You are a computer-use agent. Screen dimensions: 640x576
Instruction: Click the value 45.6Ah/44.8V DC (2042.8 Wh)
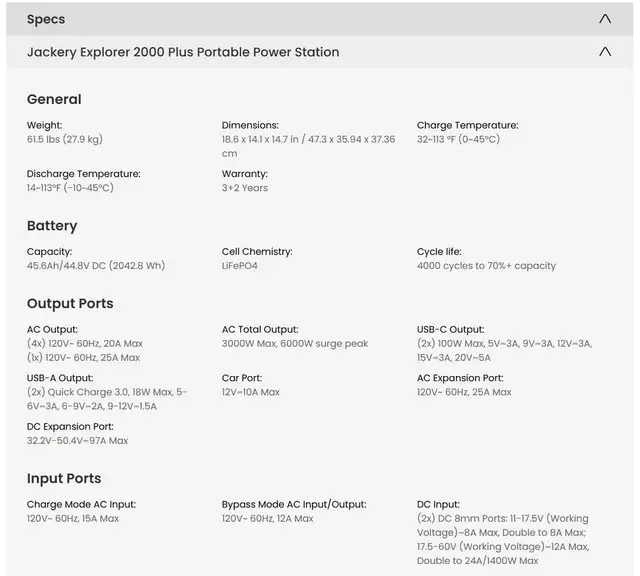click(96, 266)
